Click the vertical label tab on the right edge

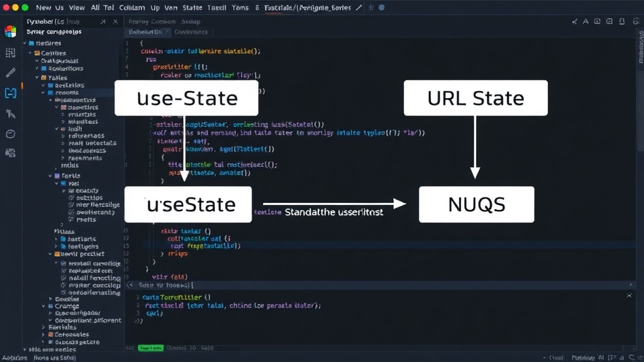(641, 47)
